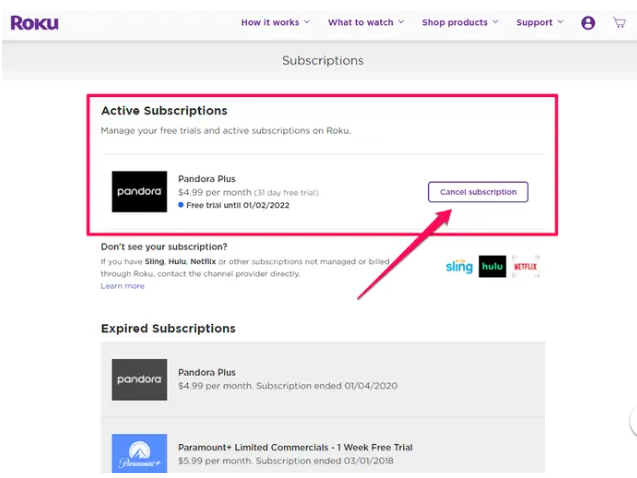This screenshot has width=637, height=478.
Task: Open the shopping cart icon
Action: click(619, 22)
